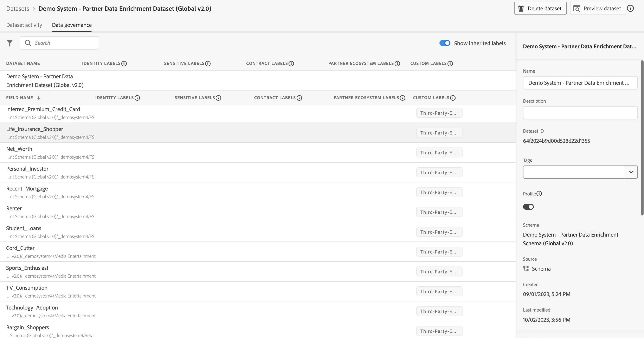644x338 pixels.
Task: Click the Dataset ID value 64f2024b9d00d528d22d1355
Action: pyautogui.click(x=556, y=141)
